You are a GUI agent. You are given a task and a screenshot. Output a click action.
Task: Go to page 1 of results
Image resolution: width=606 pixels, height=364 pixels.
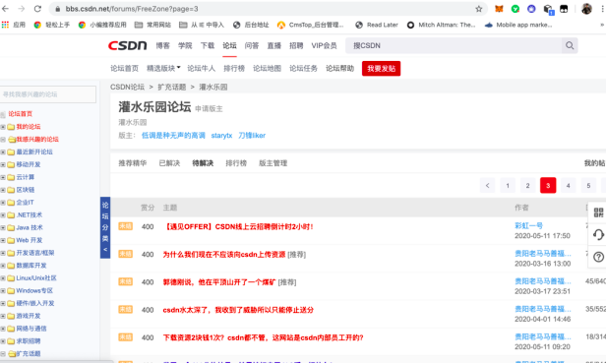(x=508, y=186)
